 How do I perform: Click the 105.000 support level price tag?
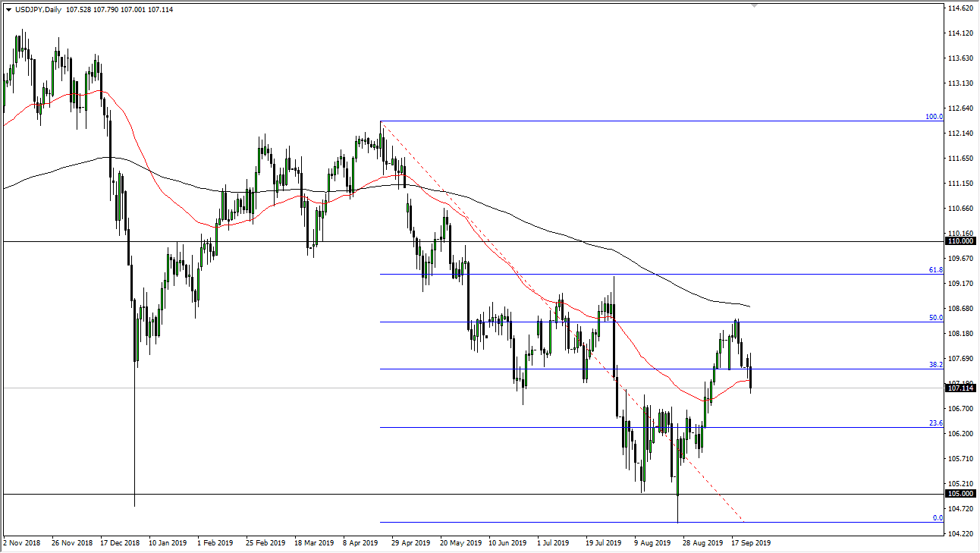pyautogui.click(x=960, y=493)
